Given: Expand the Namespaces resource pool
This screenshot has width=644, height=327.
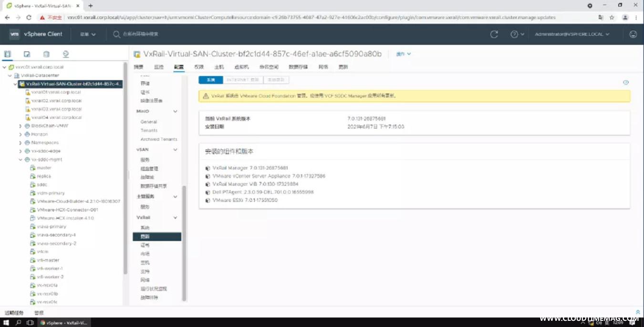Looking at the screenshot, I should (x=21, y=143).
